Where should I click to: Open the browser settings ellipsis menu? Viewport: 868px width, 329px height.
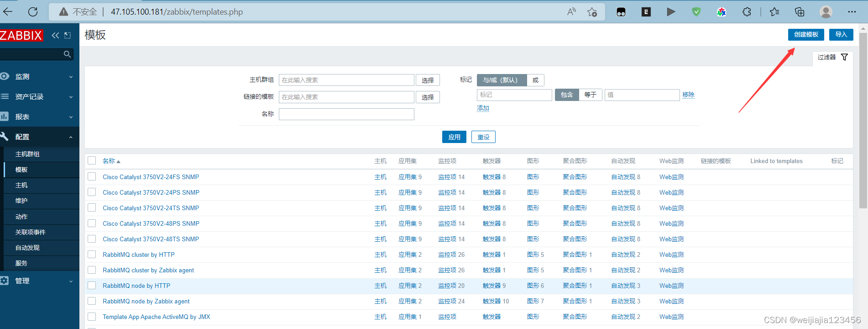coord(852,11)
